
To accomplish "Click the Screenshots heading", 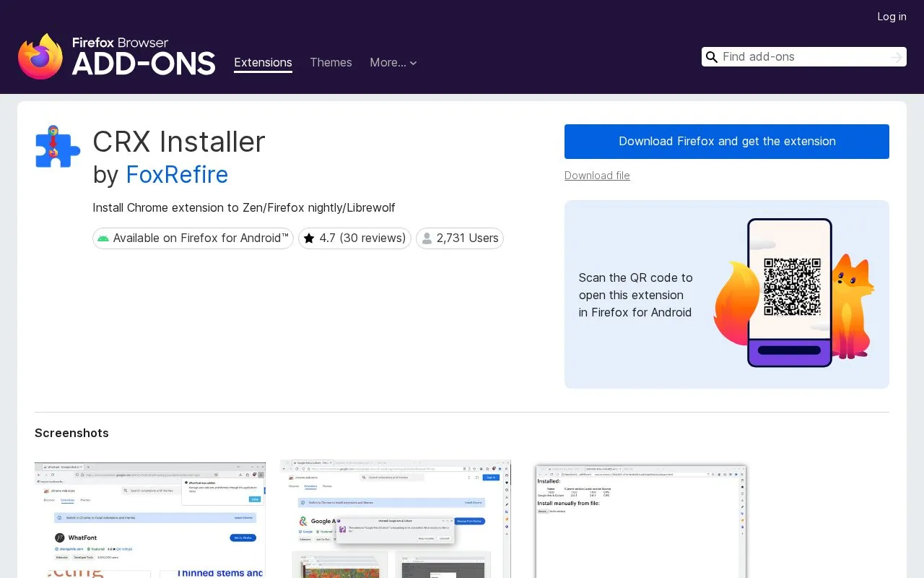I will [x=71, y=433].
